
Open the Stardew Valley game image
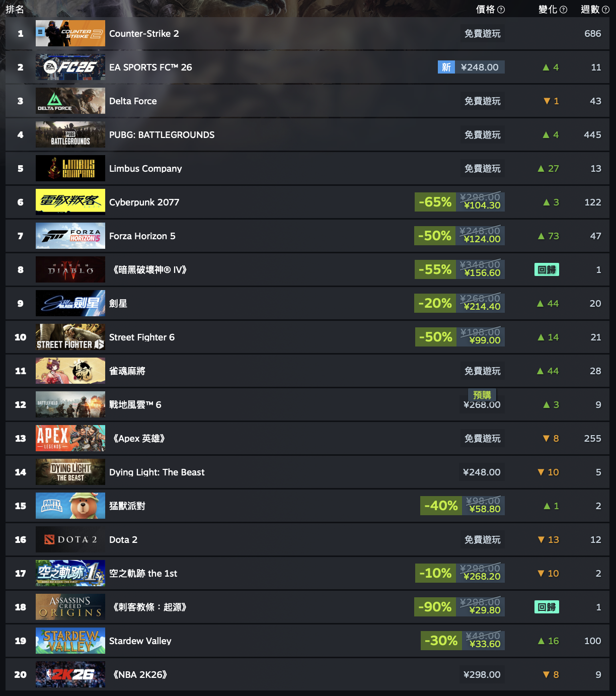[70, 641]
